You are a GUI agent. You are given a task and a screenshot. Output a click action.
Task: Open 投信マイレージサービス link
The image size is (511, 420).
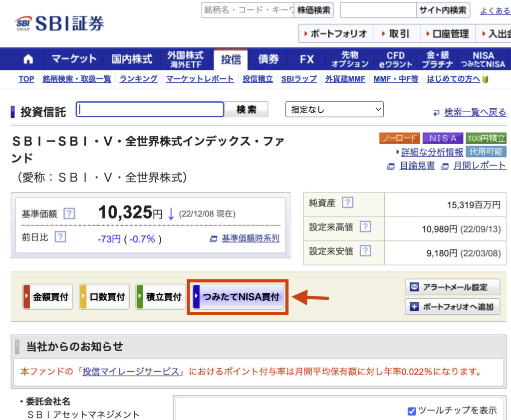pyautogui.click(x=131, y=372)
